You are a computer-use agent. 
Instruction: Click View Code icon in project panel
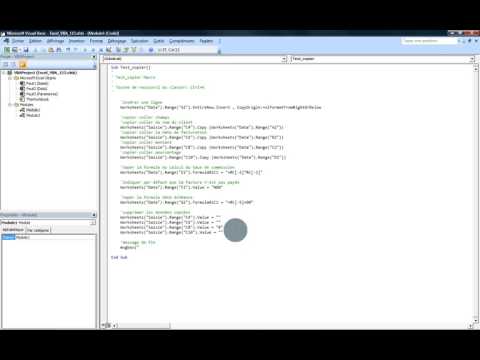coord(6,64)
